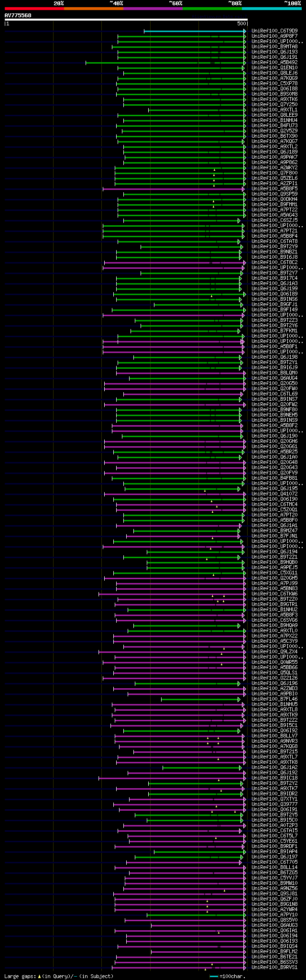The width and height of the screenshot is (306, 980).
Task: Select the UniRef100_B7FJN1 label
Action: [274, 536]
